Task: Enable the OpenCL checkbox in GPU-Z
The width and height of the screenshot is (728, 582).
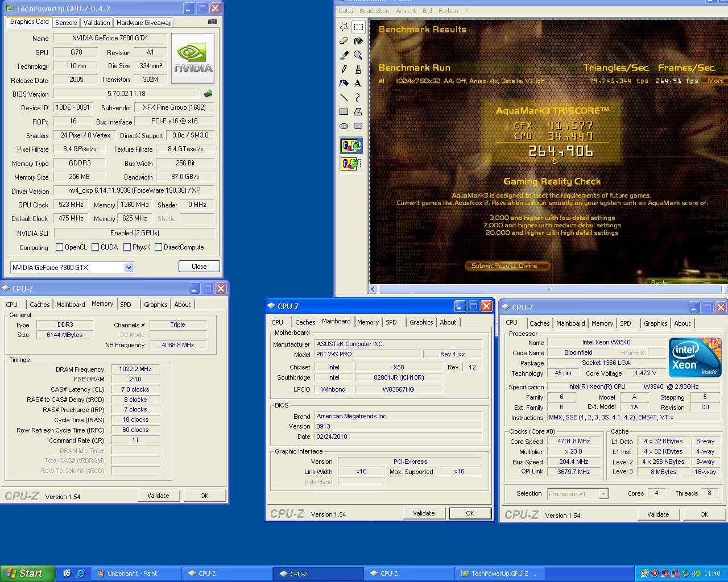Action: point(59,247)
